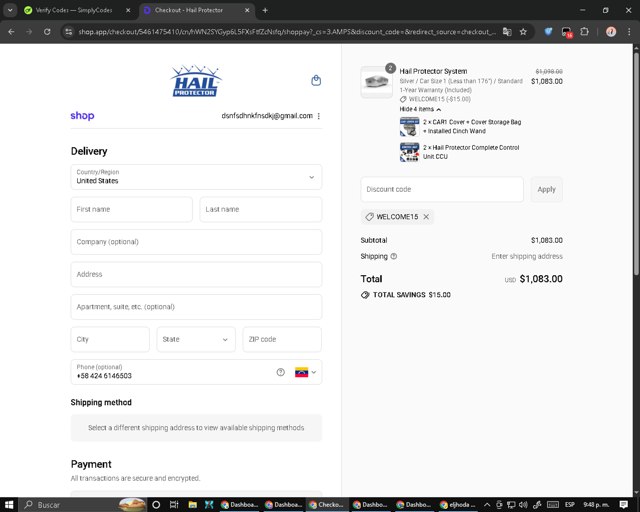Open the Cortana circle icon
640x512 pixels.
pyautogui.click(x=156, y=505)
